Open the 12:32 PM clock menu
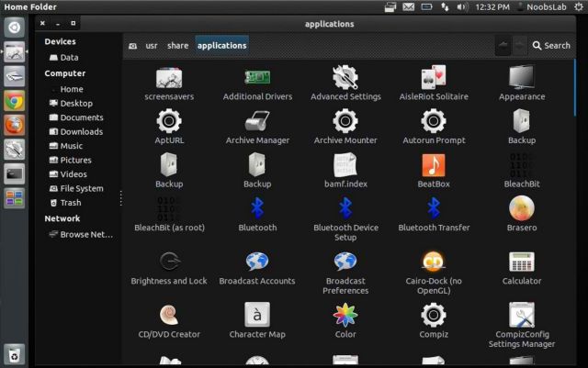The width and height of the screenshot is (588, 368). click(492, 6)
